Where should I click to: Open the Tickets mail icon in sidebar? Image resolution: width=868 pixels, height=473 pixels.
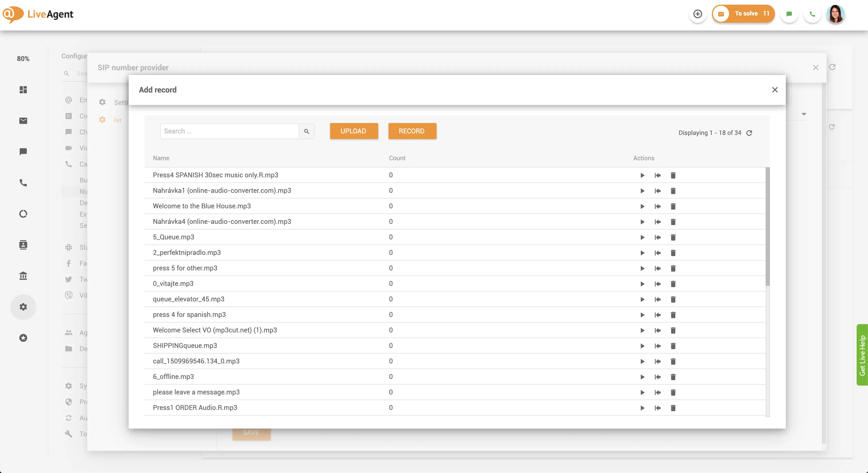23,121
